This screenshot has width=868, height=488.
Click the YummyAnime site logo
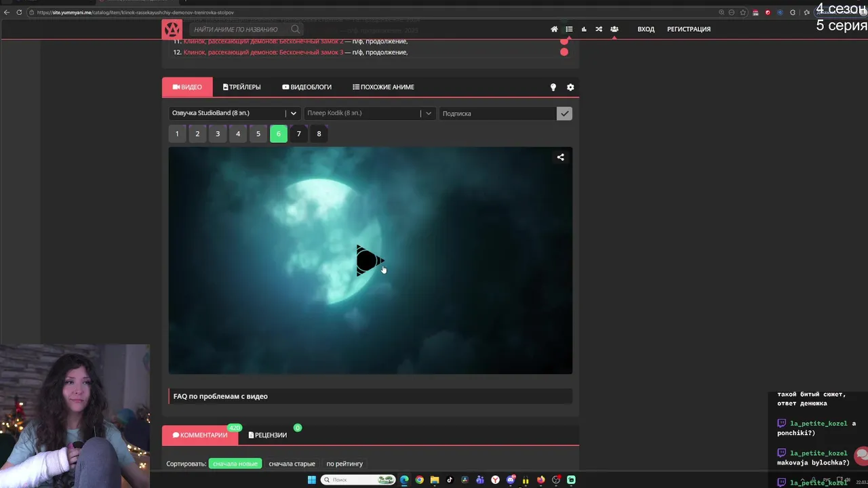coord(172,29)
